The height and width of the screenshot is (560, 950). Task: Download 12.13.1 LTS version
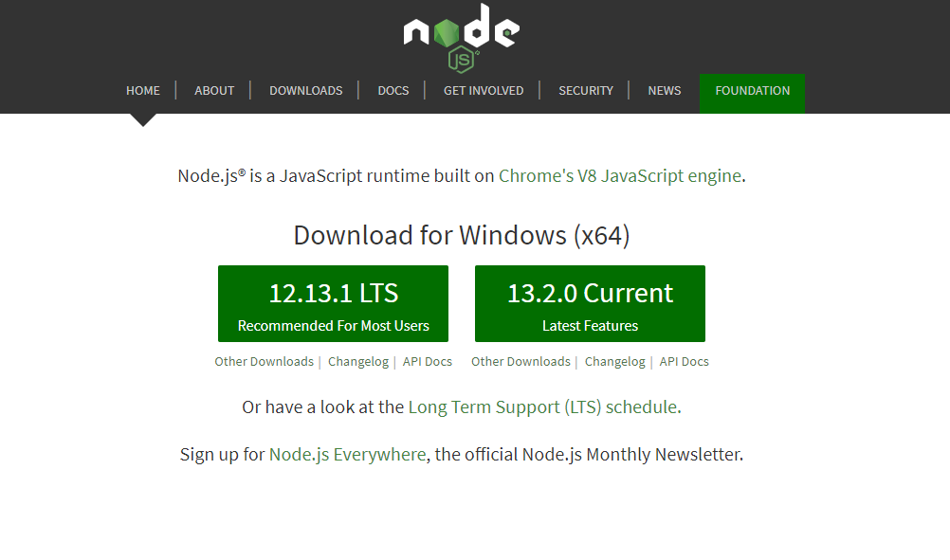333,303
